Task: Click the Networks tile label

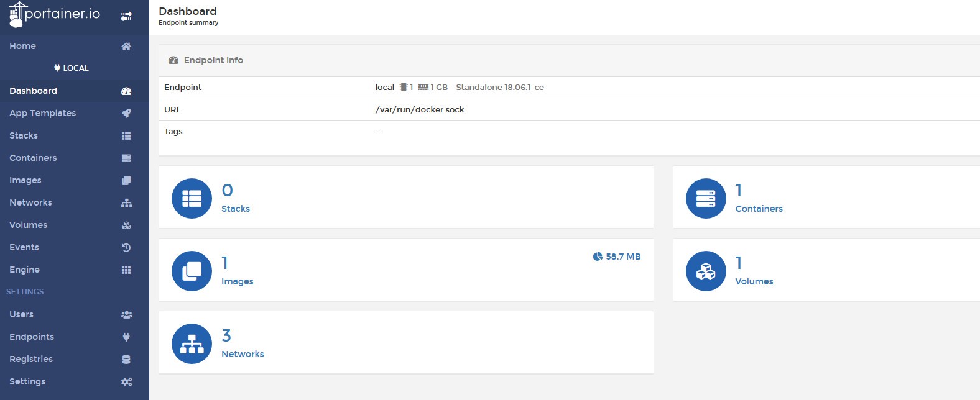Action: [243, 355]
